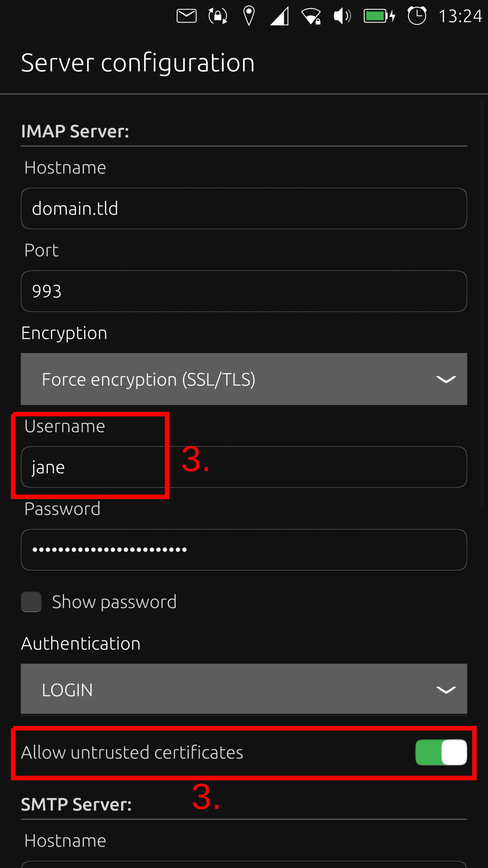Tap the rotation lock status icon
The width and height of the screenshot is (488, 868).
218,16
